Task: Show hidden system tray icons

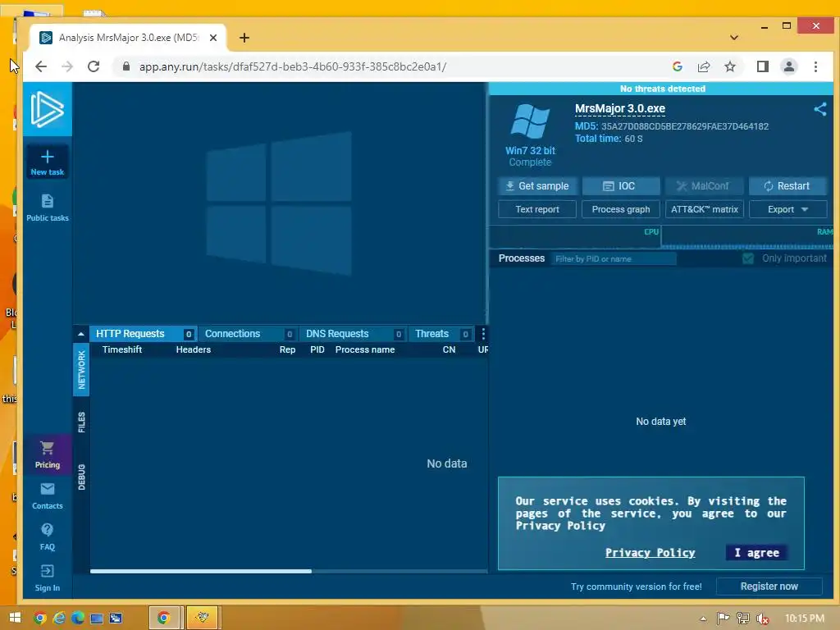Action: (x=703, y=619)
